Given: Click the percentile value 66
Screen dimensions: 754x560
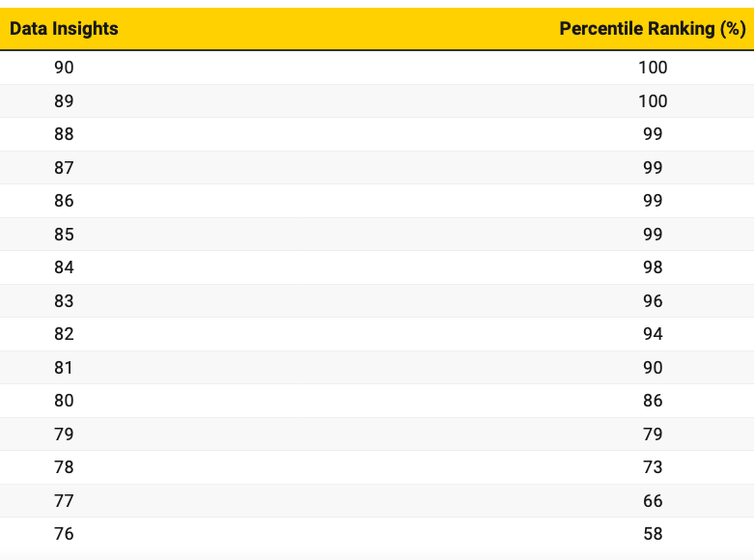Looking at the screenshot, I should (x=653, y=501).
